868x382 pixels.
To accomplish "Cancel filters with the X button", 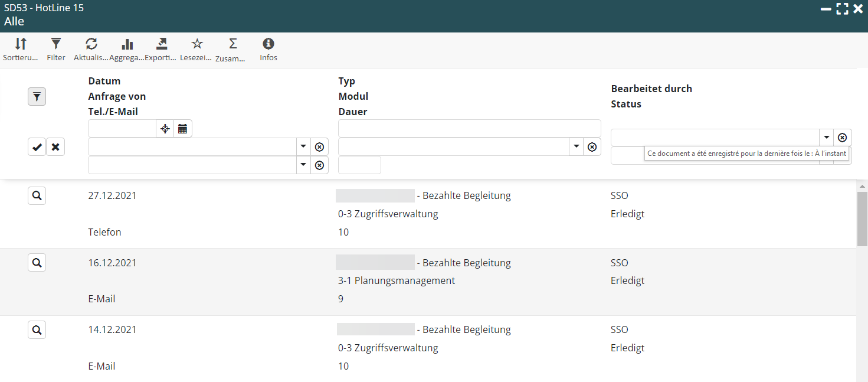I will click(x=55, y=147).
